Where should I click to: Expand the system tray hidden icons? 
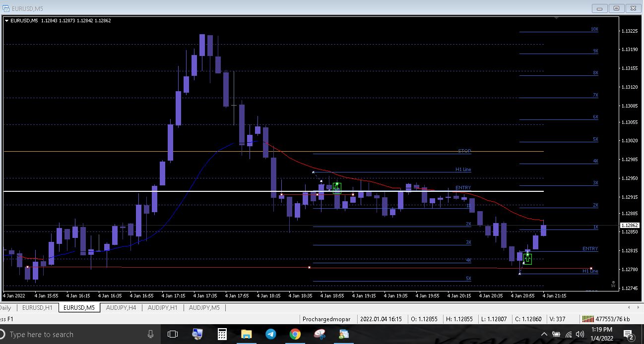coord(544,334)
